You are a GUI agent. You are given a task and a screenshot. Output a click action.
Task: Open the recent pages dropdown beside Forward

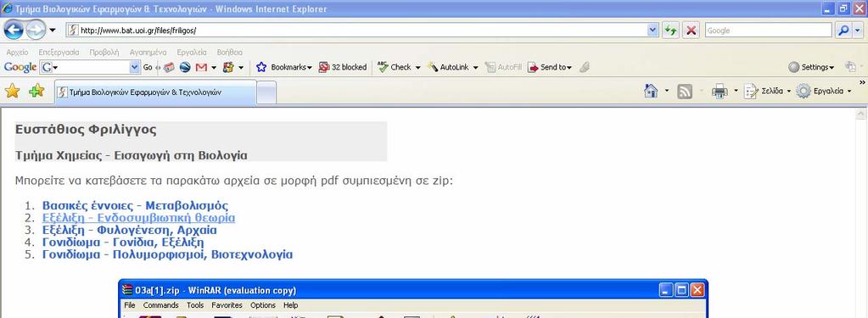pyautogui.click(x=53, y=31)
